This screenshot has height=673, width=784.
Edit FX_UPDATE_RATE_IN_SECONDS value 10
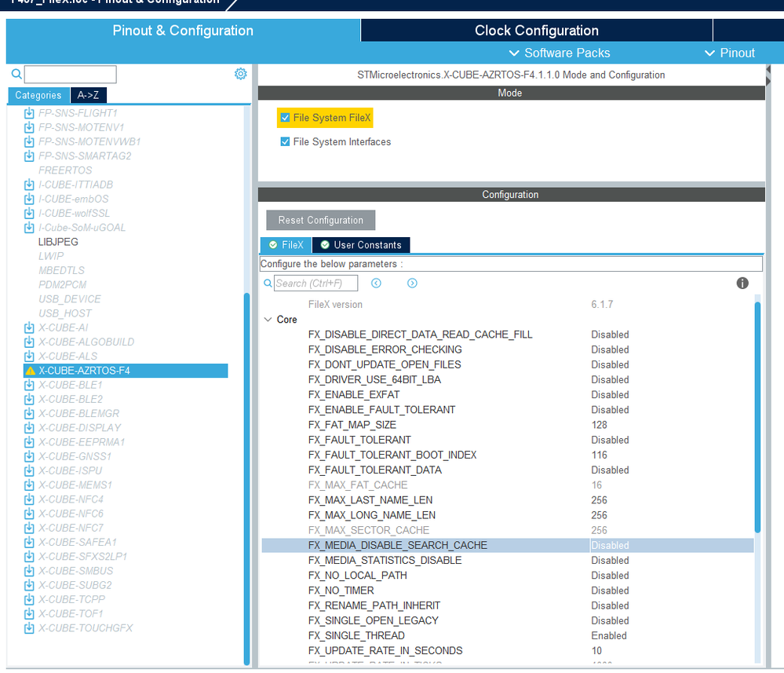tap(596, 650)
